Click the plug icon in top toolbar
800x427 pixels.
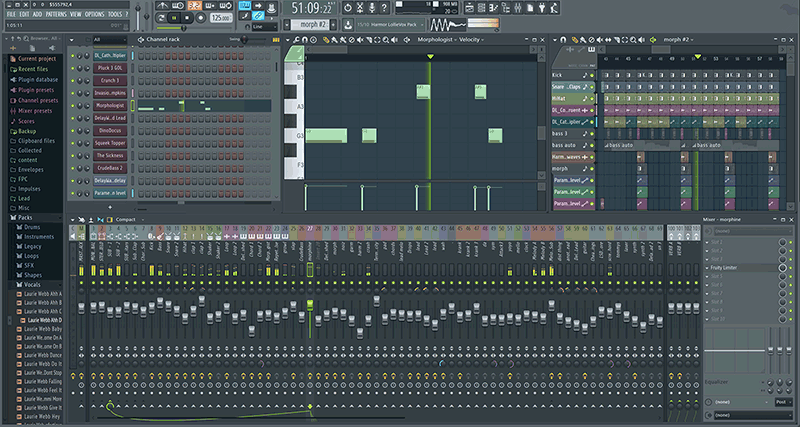[542, 8]
